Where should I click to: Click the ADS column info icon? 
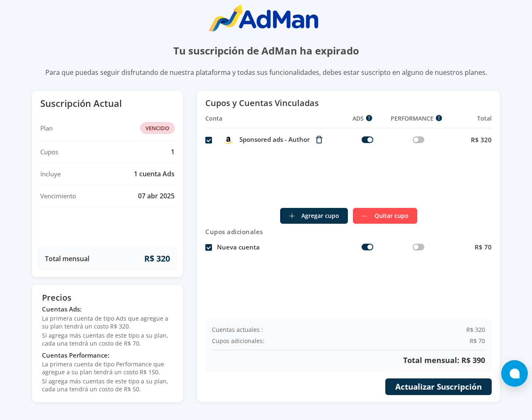(369, 118)
